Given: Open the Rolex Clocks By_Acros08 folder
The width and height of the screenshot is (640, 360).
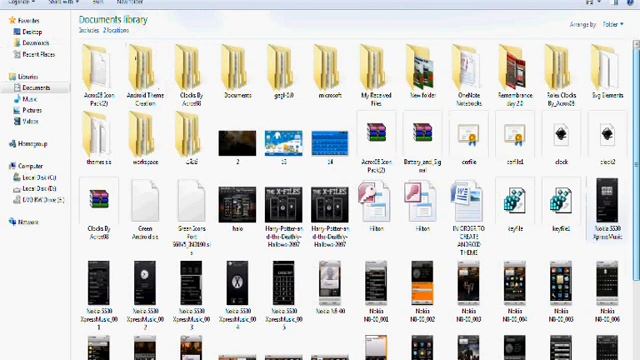Looking at the screenshot, I should coord(561,76).
